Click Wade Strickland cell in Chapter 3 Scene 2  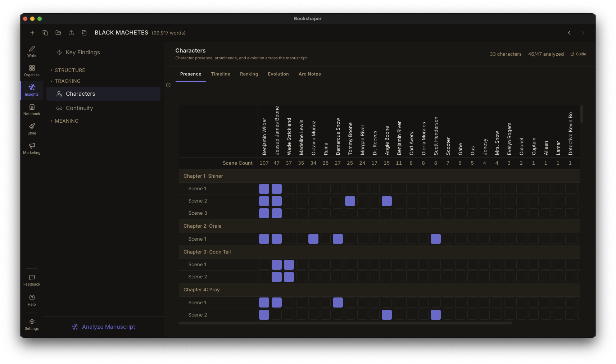(289, 277)
